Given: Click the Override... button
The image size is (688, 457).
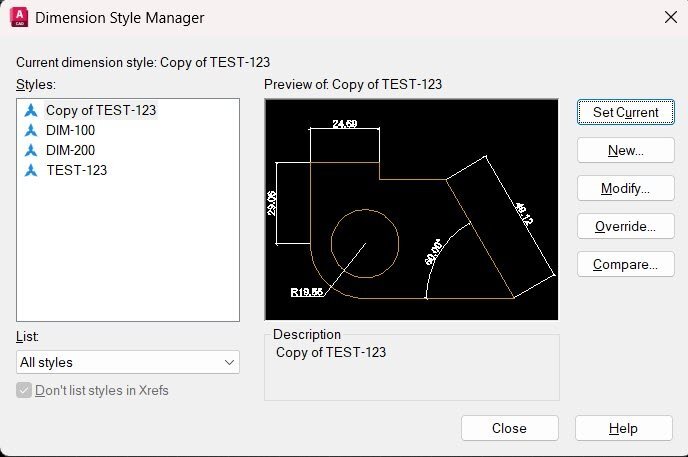Looking at the screenshot, I should (x=625, y=226).
